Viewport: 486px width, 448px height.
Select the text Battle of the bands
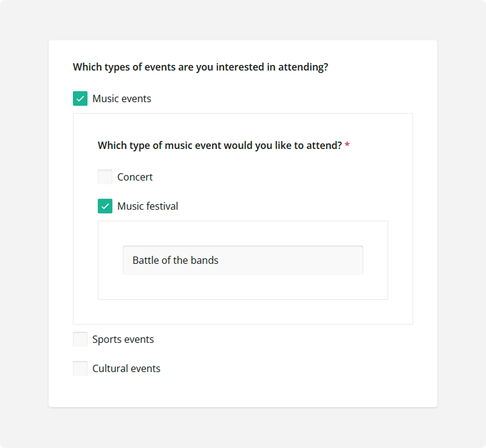pos(176,260)
